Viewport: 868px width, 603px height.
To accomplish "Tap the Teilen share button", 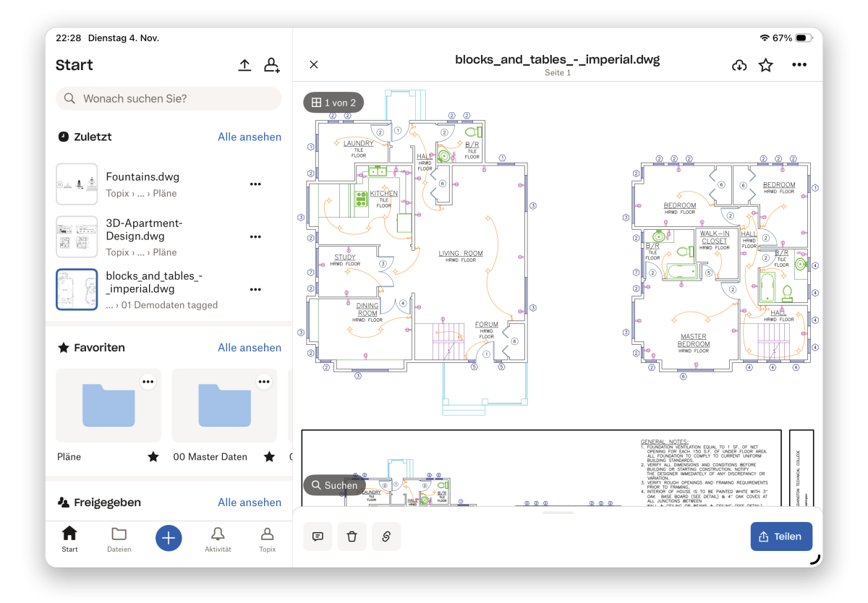I will tap(781, 536).
